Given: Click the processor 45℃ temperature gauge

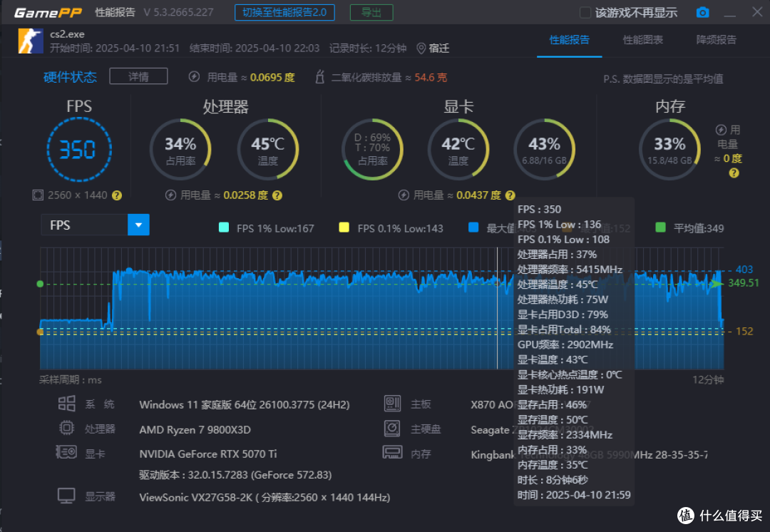Looking at the screenshot, I should [267, 149].
